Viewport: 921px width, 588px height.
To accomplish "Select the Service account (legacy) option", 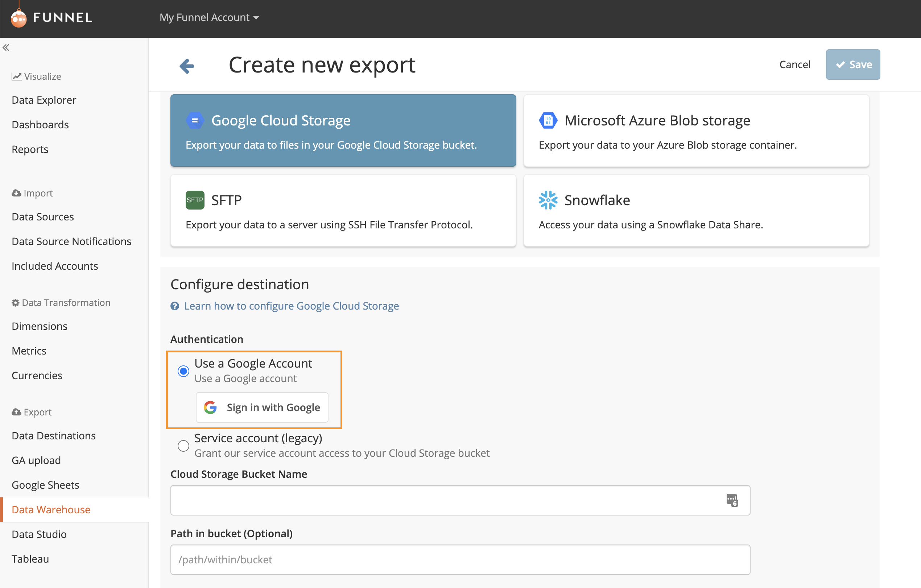I will (183, 446).
